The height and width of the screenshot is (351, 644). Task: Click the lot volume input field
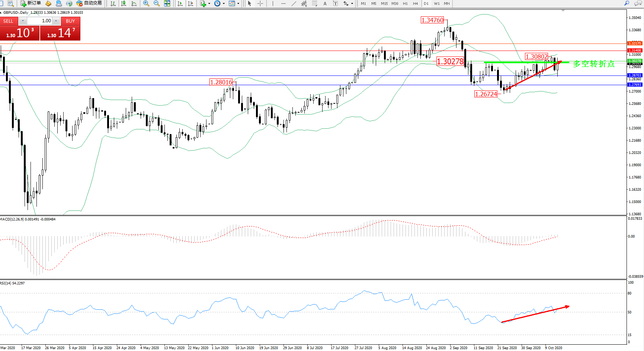tap(40, 21)
